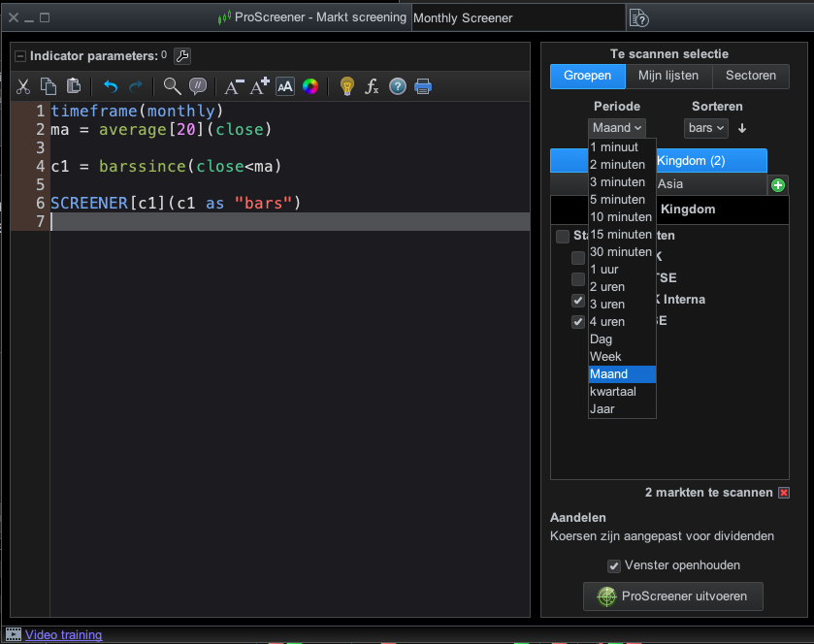The height and width of the screenshot is (644, 814).
Task: Undo the last code edit
Action: tap(111, 87)
